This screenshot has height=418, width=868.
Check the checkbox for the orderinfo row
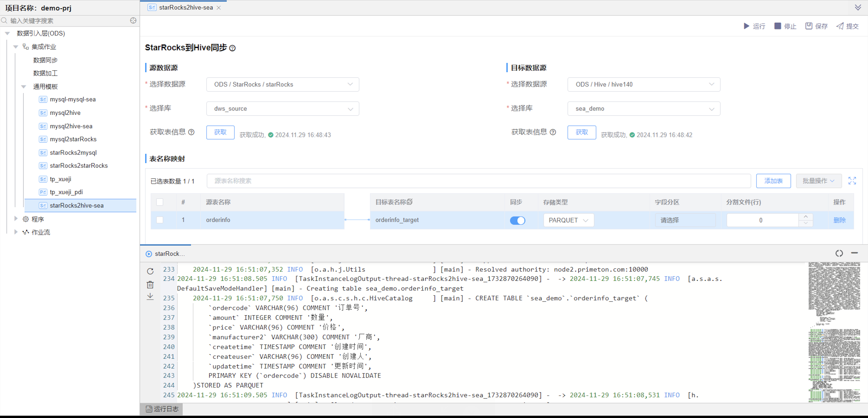[160, 220]
